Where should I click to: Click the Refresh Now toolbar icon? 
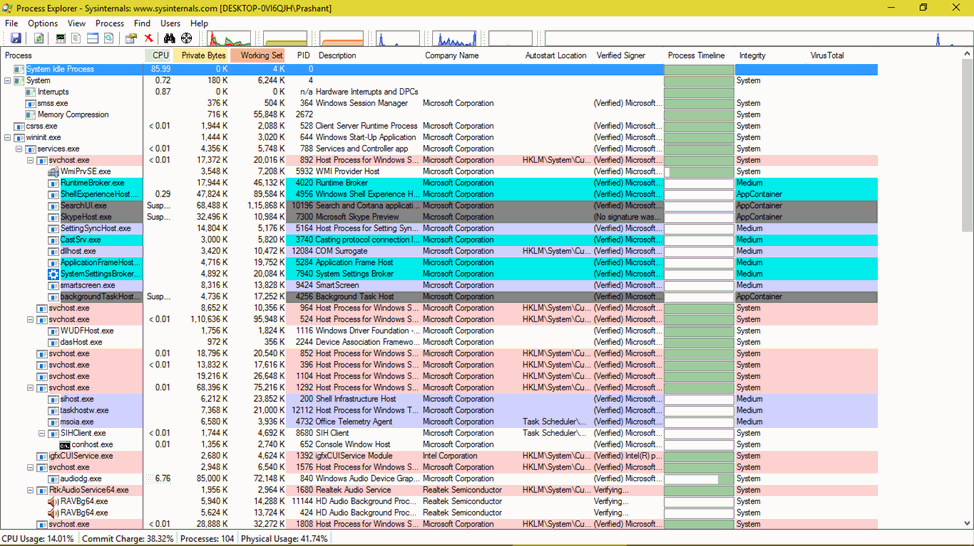[39, 39]
